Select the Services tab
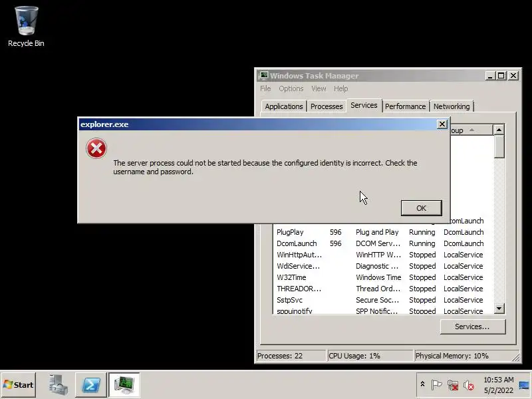532x399 pixels. pyautogui.click(x=364, y=105)
